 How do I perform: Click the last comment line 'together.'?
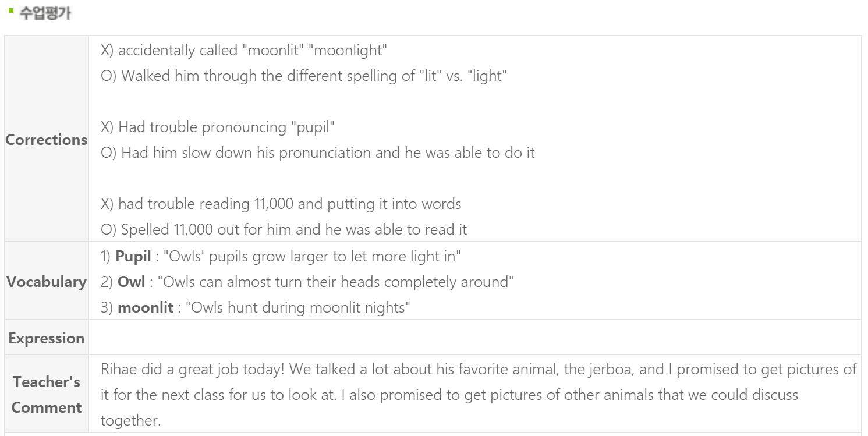(130, 420)
